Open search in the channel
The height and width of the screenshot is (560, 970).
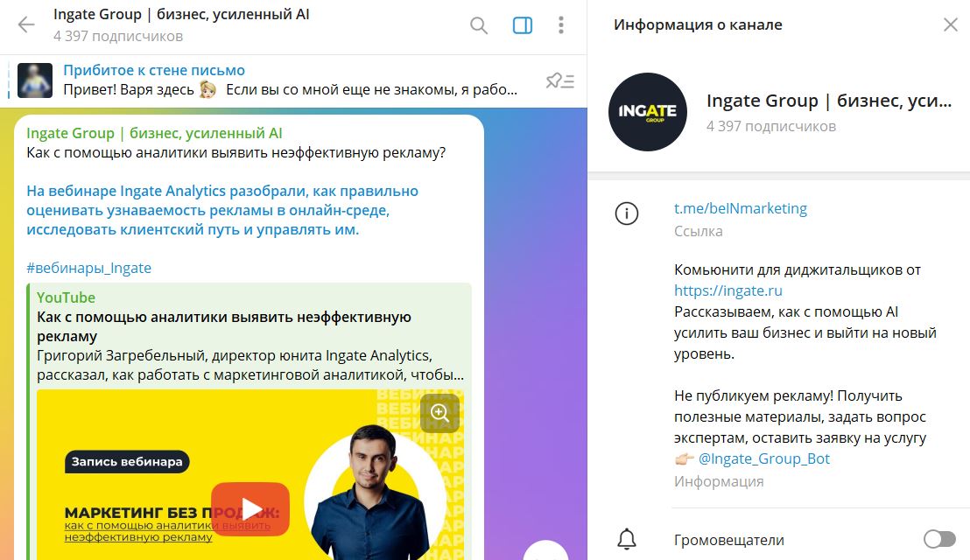pos(479,24)
